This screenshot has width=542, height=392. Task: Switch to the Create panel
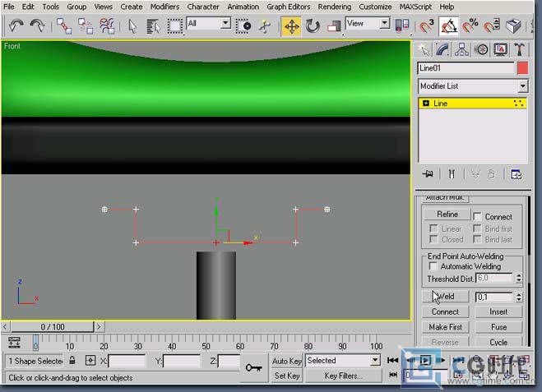click(x=424, y=50)
